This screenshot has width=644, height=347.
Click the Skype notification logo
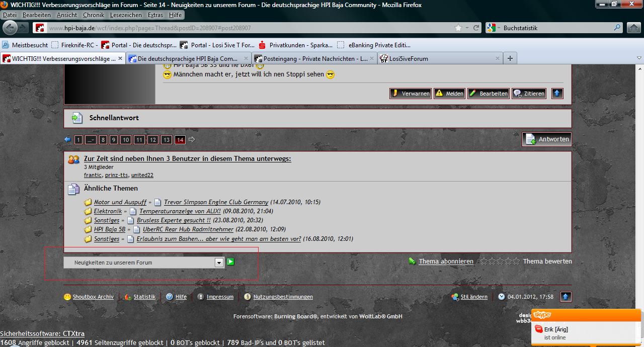(x=542, y=315)
